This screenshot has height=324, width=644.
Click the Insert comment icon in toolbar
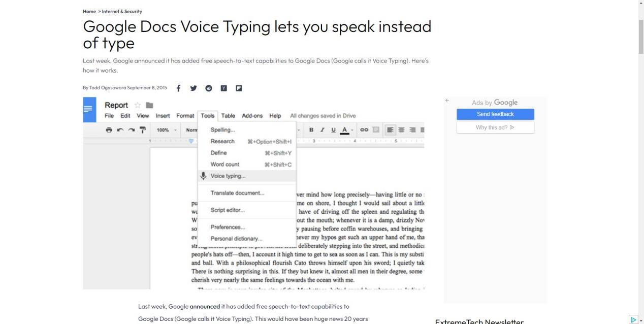[x=376, y=130]
